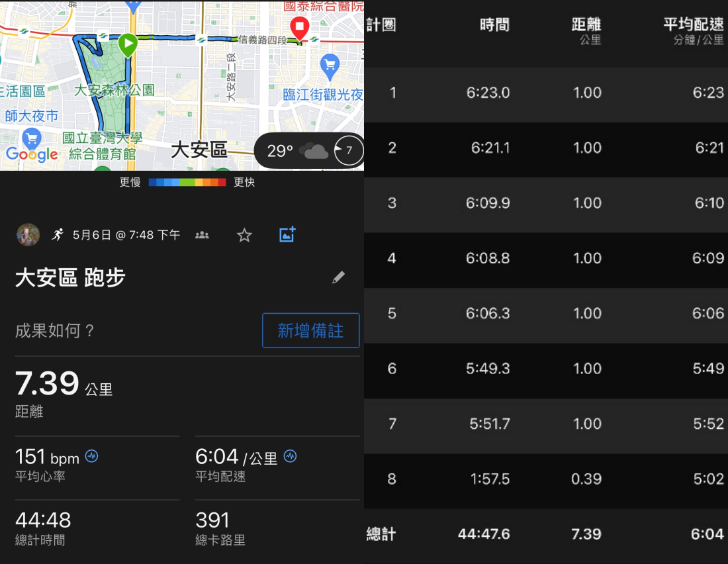Image resolution: width=728 pixels, height=564 pixels.
Task: Select the 平均配速 column header
Action: [693, 25]
